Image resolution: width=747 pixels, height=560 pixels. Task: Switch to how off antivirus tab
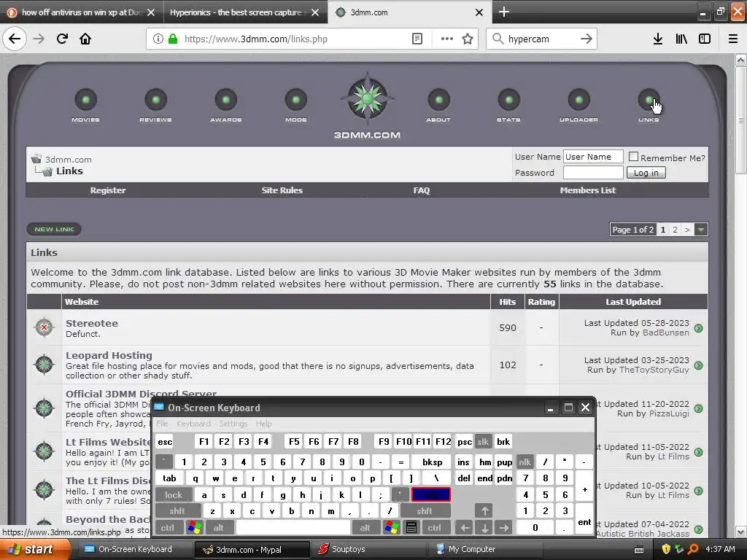click(81, 12)
